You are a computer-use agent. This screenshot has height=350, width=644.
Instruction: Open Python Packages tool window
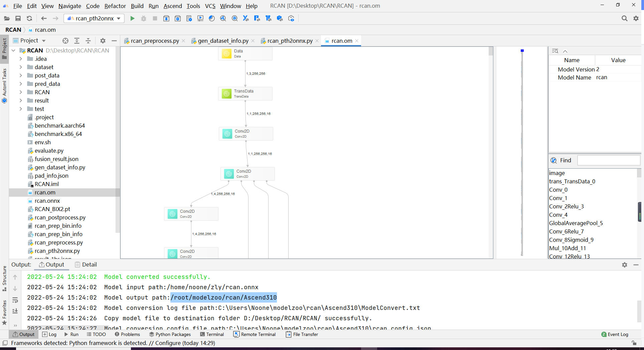170,334
